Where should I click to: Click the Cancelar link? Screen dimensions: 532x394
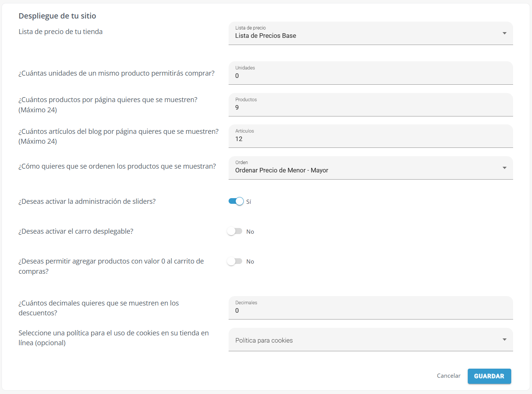pos(448,375)
